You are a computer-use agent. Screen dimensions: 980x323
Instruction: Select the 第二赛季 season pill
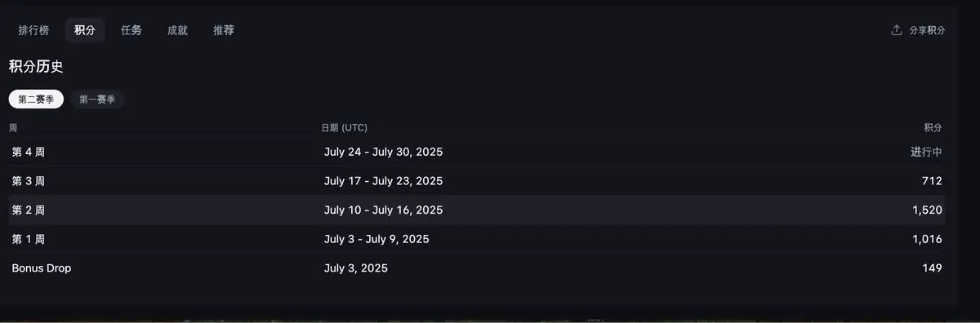[x=36, y=100]
